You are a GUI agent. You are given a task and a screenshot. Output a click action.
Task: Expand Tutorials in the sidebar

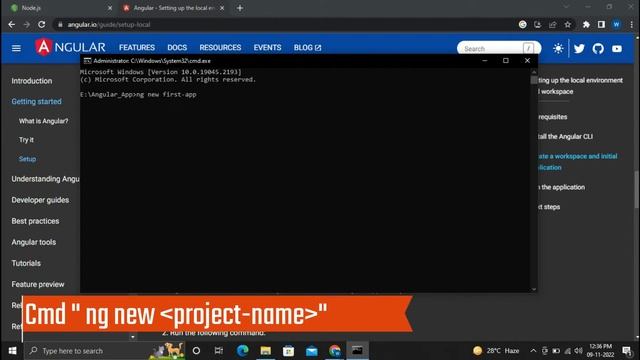(x=26, y=263)
